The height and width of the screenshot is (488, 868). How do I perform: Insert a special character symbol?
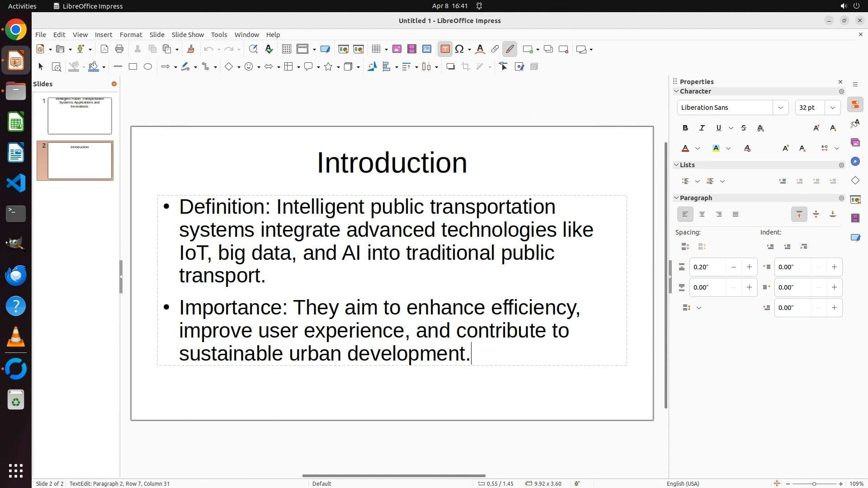pos(459,49)
